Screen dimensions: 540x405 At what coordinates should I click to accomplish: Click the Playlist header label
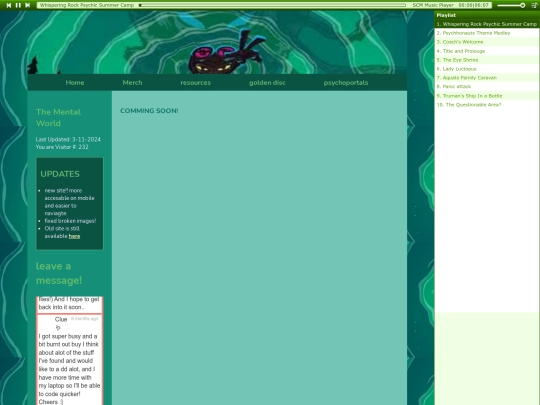[446, 15]
